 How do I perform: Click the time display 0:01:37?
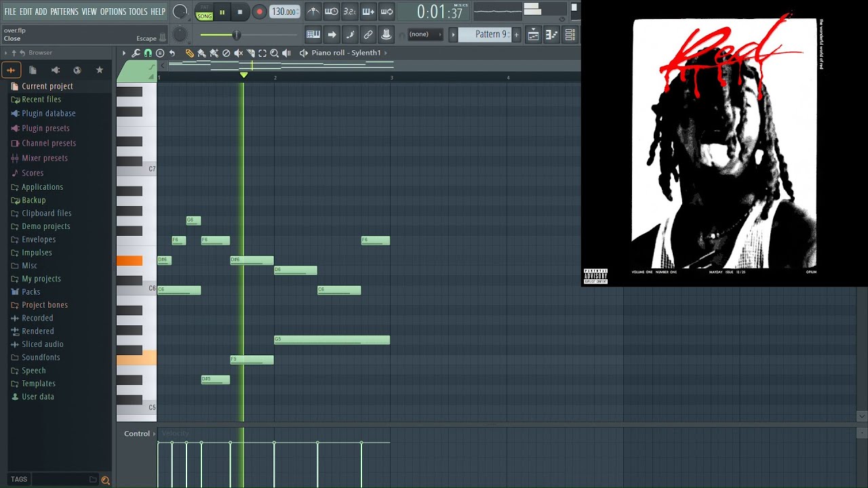tap(439, 12)
